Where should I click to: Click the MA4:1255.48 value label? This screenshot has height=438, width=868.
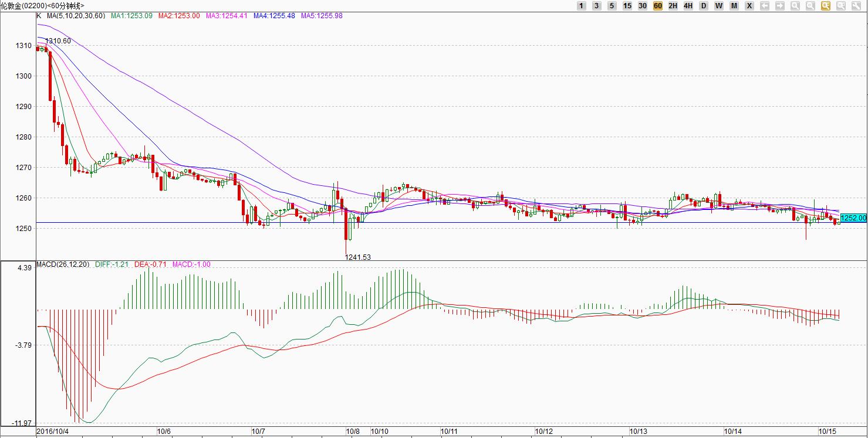click(274, 16)
